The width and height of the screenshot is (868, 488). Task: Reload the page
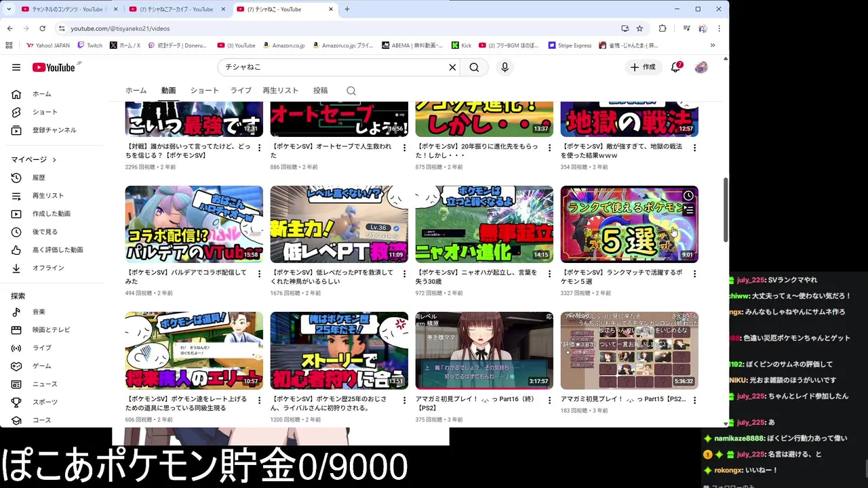click(42, 28)
